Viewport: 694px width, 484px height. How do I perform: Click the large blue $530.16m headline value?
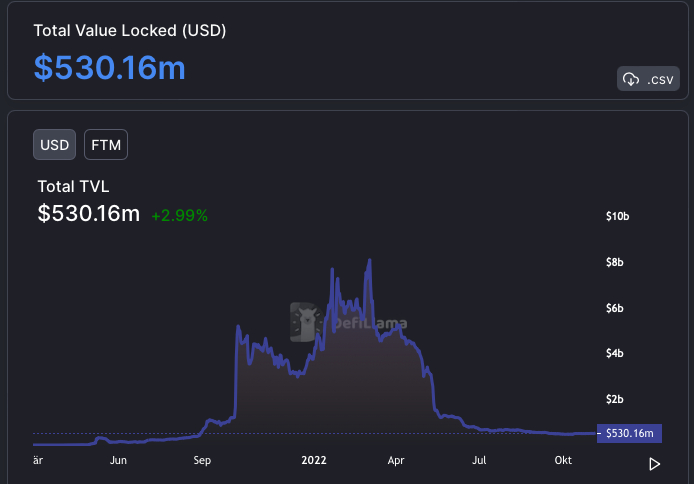109,67
